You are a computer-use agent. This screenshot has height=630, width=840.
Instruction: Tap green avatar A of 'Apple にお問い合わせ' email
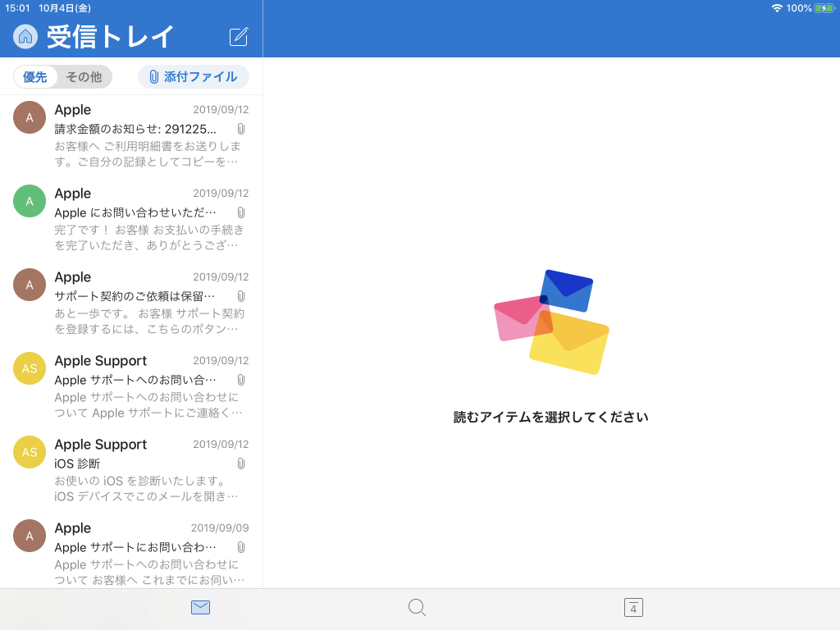pos(30,201)
